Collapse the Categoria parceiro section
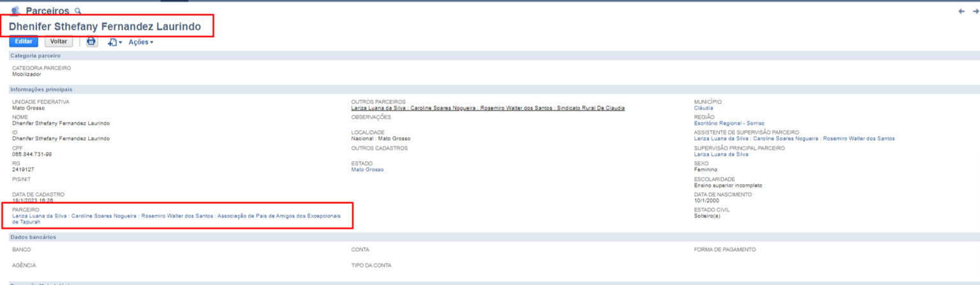The height and width of the screenshot is (285, 980). pyautogui.click(x=36, y=56)
